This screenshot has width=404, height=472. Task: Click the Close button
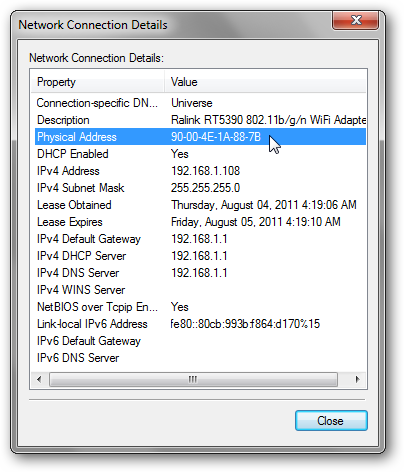[x=331, y=421]
